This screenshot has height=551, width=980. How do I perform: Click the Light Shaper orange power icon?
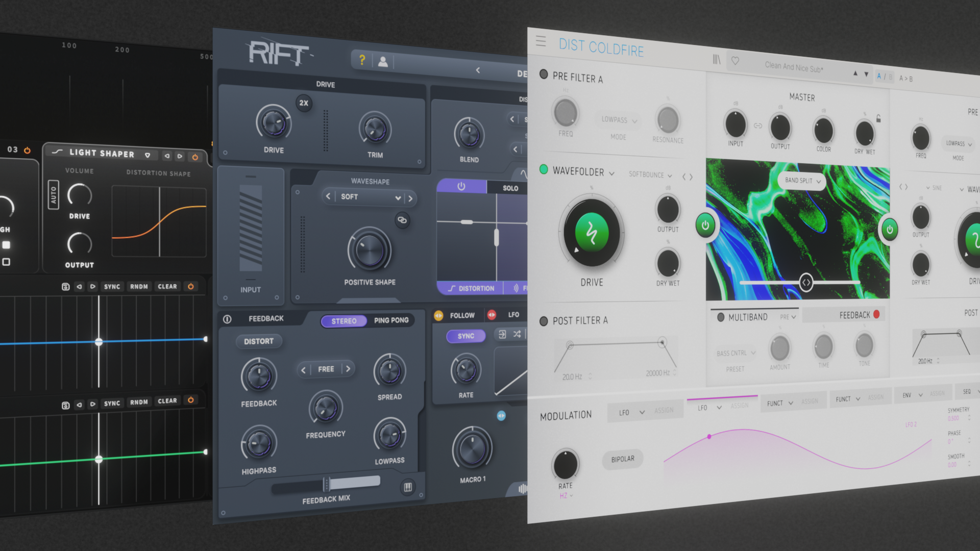click(194, 157)
